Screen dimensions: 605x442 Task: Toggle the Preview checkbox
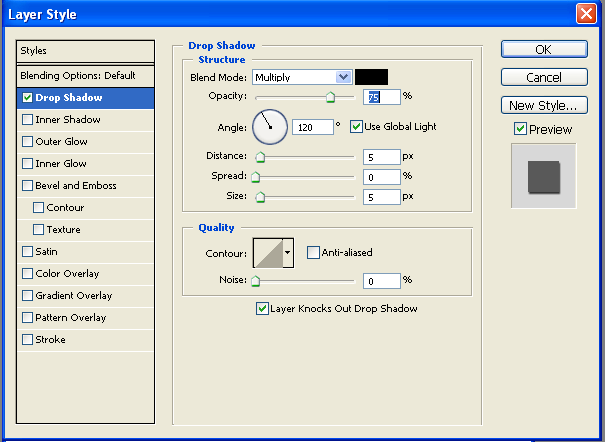[x=520, y=129]
